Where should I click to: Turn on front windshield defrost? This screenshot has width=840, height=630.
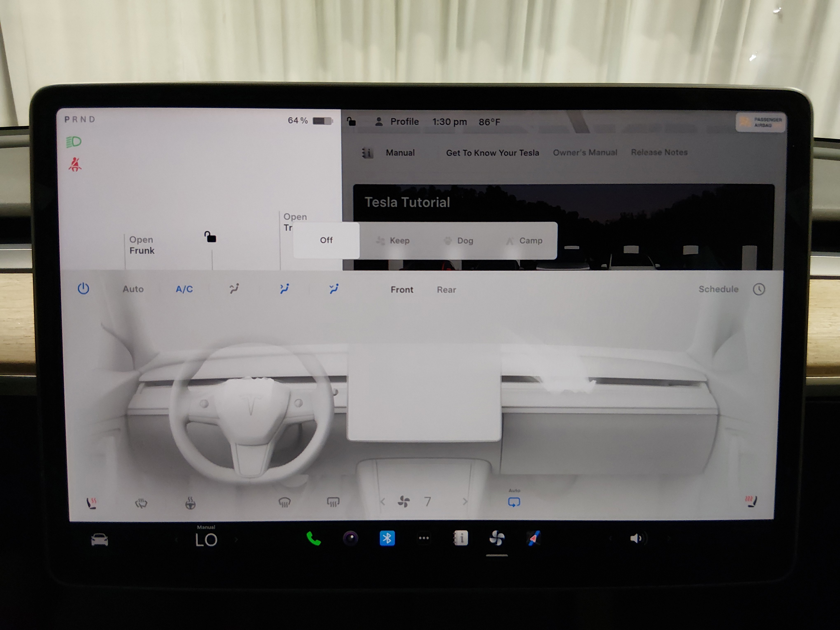[x=285, y=502]
